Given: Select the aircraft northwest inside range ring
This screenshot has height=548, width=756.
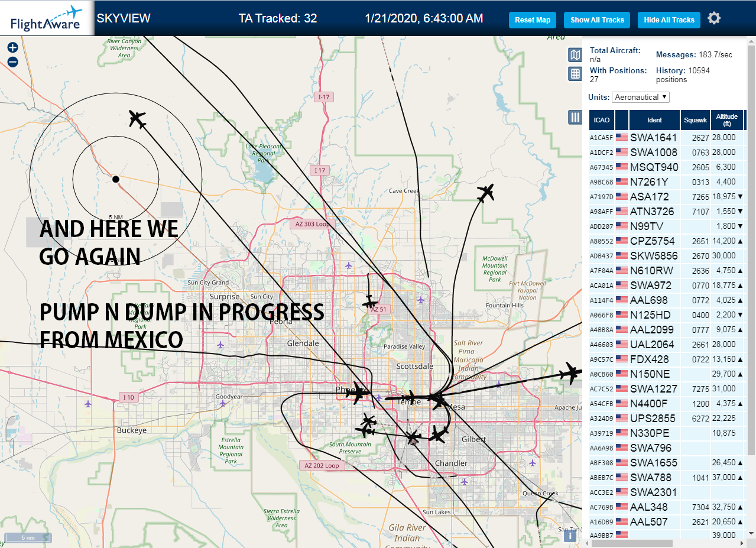Looking at the screenshot, I should [x=137, y=119].
